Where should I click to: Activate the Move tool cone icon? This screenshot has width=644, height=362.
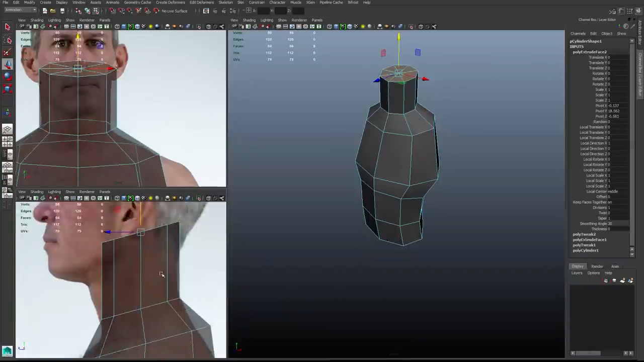[x=7, y=64]
